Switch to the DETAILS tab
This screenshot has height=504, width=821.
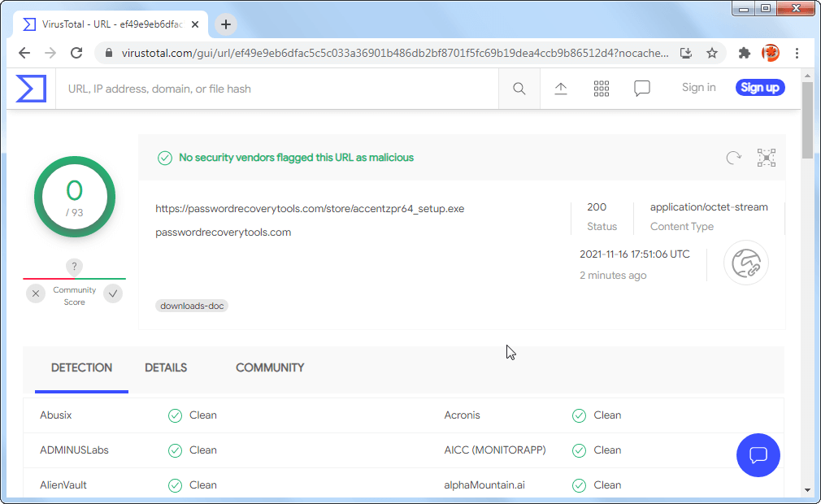coord(166,368)
